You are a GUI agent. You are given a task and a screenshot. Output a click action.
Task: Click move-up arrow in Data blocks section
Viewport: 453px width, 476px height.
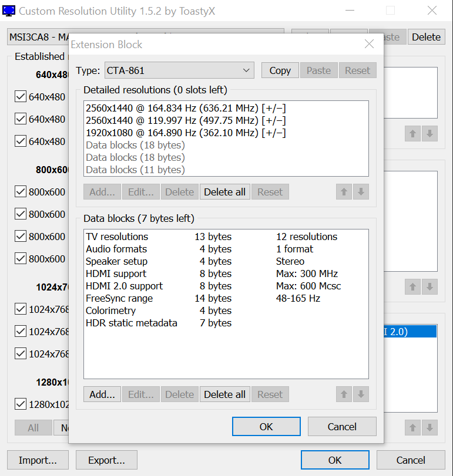pos(344,394)
